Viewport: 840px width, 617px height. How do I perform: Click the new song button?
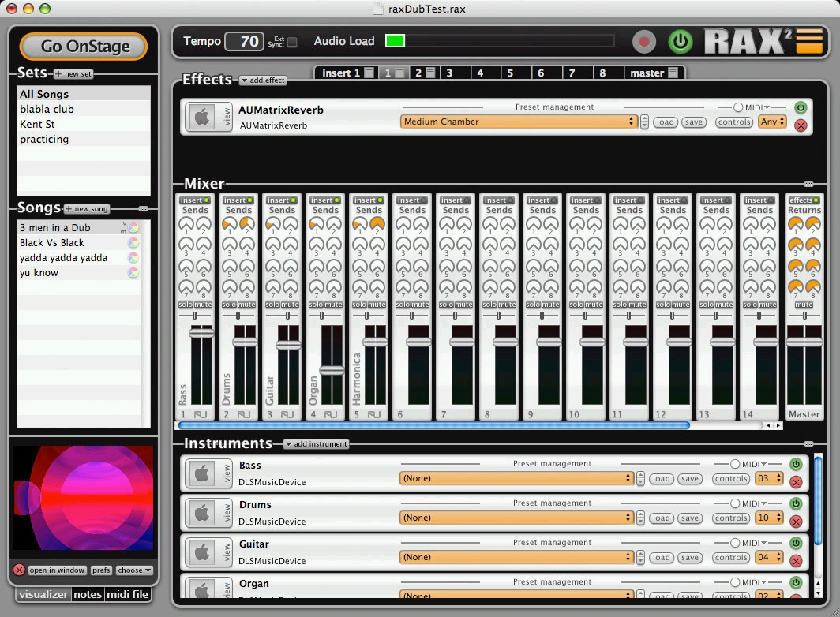(x=87, y=209)
